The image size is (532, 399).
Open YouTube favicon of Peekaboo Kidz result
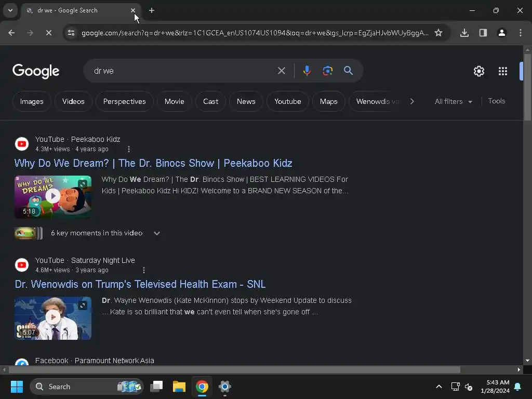[x=22, y=144]
